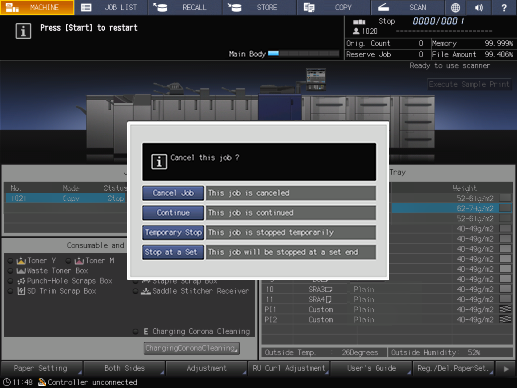Select tray PI2 Custom row
Screen dimensions: 517x388
click(387, 320)
